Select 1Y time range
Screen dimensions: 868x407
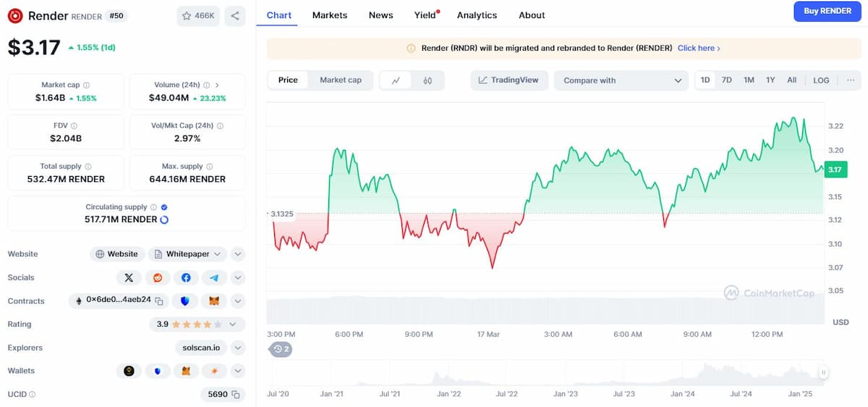(x=770, y=80)
